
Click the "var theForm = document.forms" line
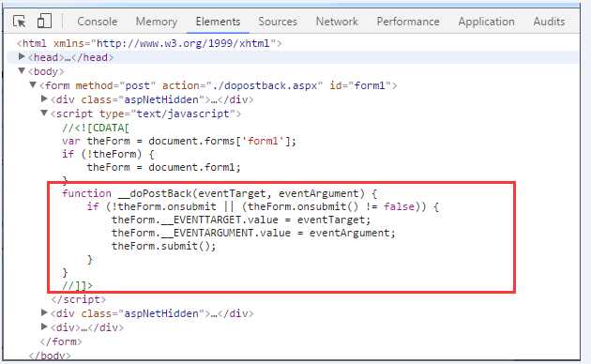coord(179,142)
